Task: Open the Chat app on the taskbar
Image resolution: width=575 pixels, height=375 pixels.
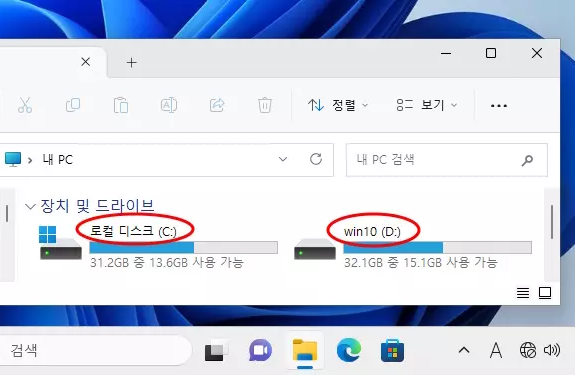Action: (260, 350)
